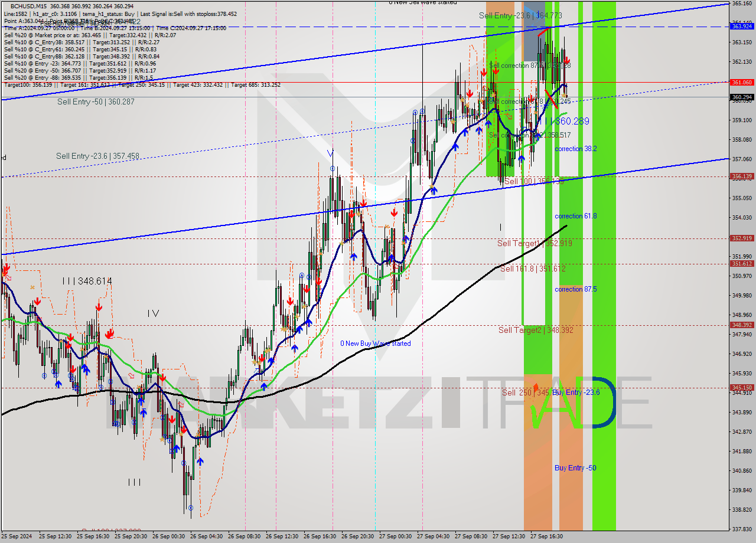Screen dimensions: 756x543
Task: Click the '27 Sep 00:30' time axis label
Action: tap(395, 537)
